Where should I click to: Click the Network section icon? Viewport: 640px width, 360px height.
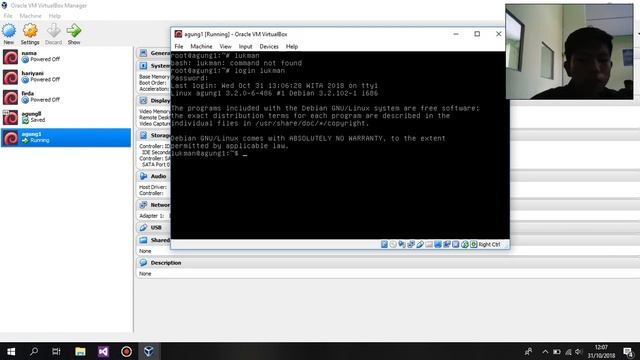143,205
